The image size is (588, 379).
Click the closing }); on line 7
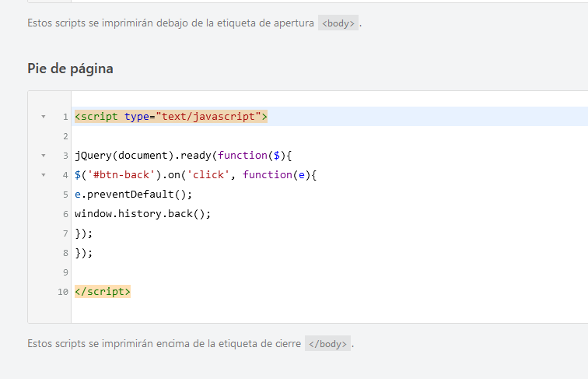(84, 233)
